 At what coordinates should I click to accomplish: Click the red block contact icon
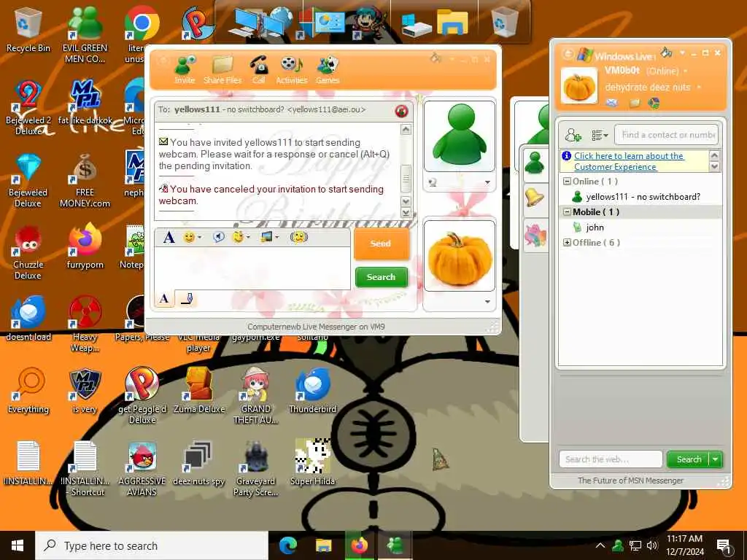402,111
